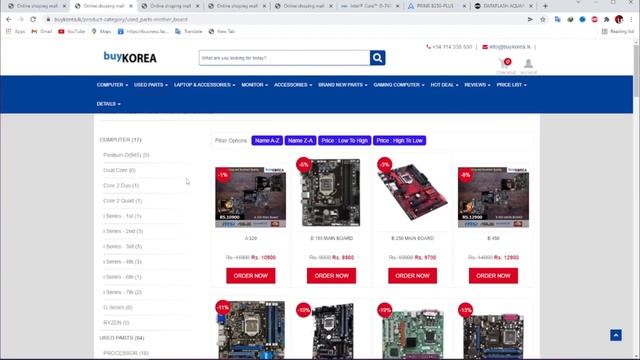640x360 pixels.
Task: Open the RYZEN (0) category
Action: coord(116,323)
